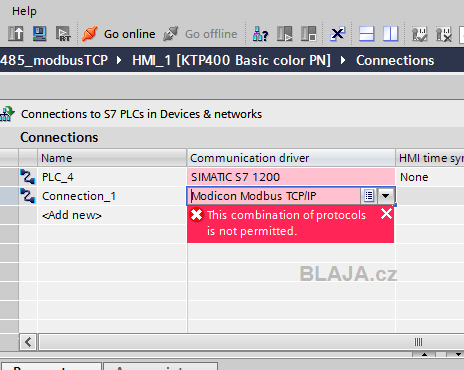Image resolution: width=464 pixels, height=370 pixels.
Task: Open driver list button beside dropdown
Action: (369, 196)
